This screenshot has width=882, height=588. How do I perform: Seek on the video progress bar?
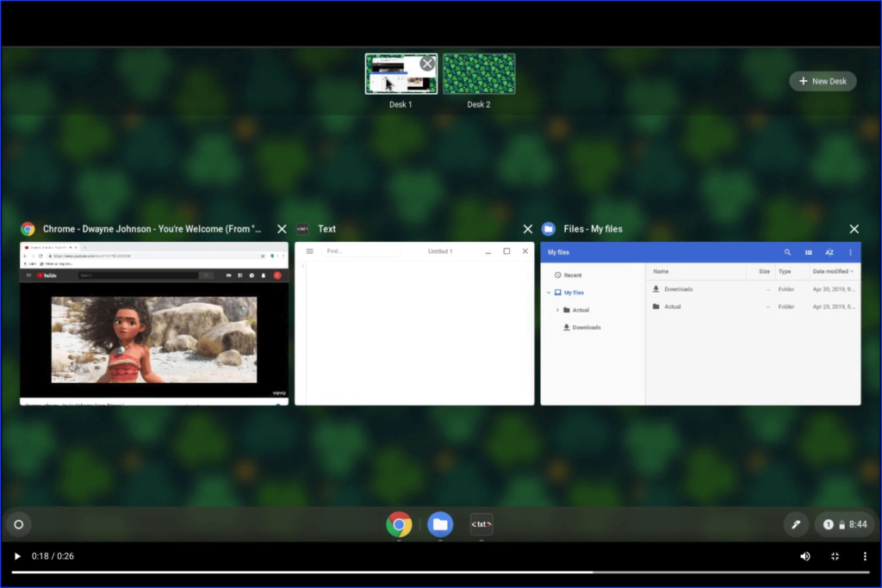(x=440, y=573)
